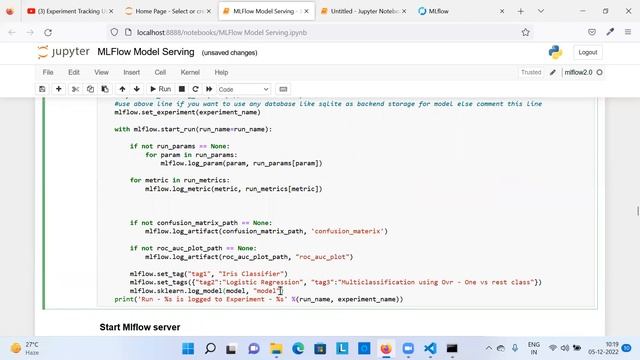Open the View menu
Screen dimensions: 640x360
(x=101, y=72)
